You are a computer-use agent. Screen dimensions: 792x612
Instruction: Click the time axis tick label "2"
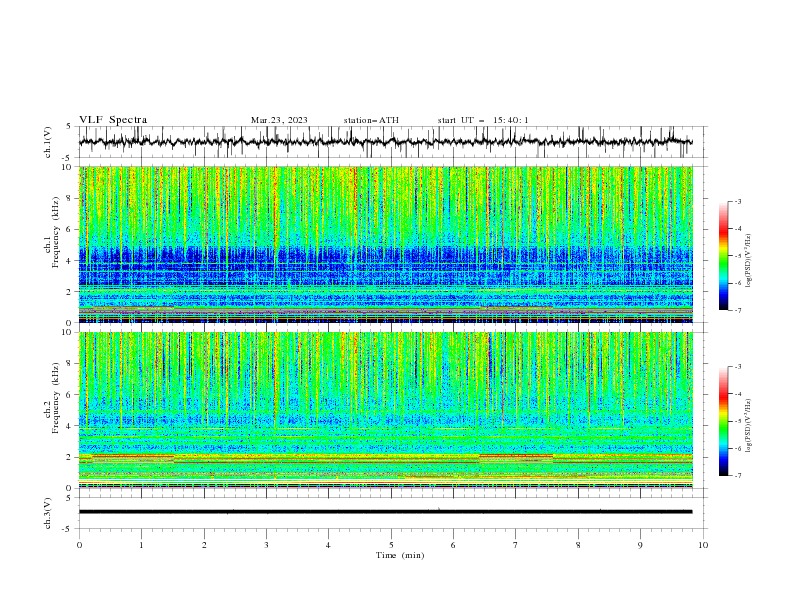tap(204, 545)
